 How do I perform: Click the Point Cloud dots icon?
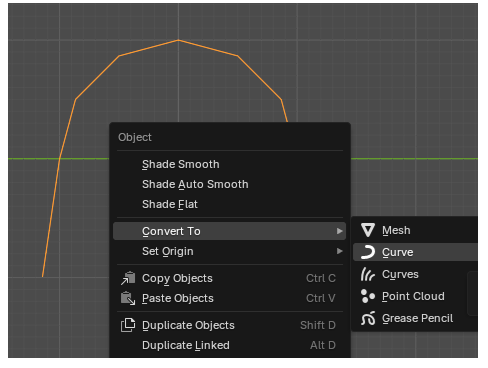[368, 296]
